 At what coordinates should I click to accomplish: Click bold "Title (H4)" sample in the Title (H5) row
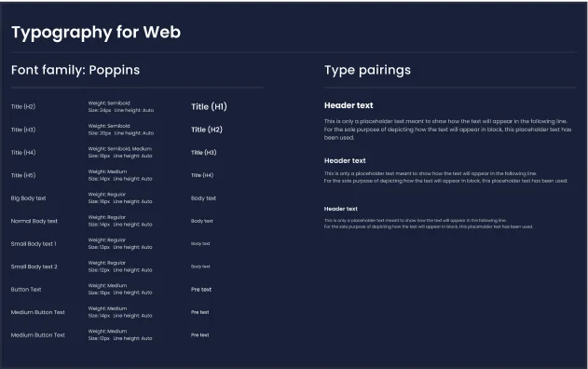[202, 175]
